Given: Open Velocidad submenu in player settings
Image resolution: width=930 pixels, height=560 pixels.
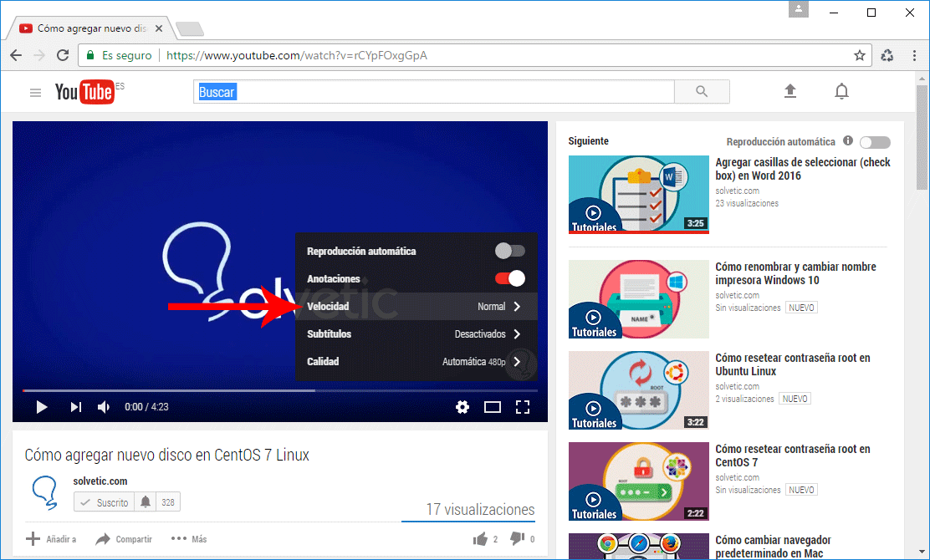Looking at the screenshot, I should (416, 307).
